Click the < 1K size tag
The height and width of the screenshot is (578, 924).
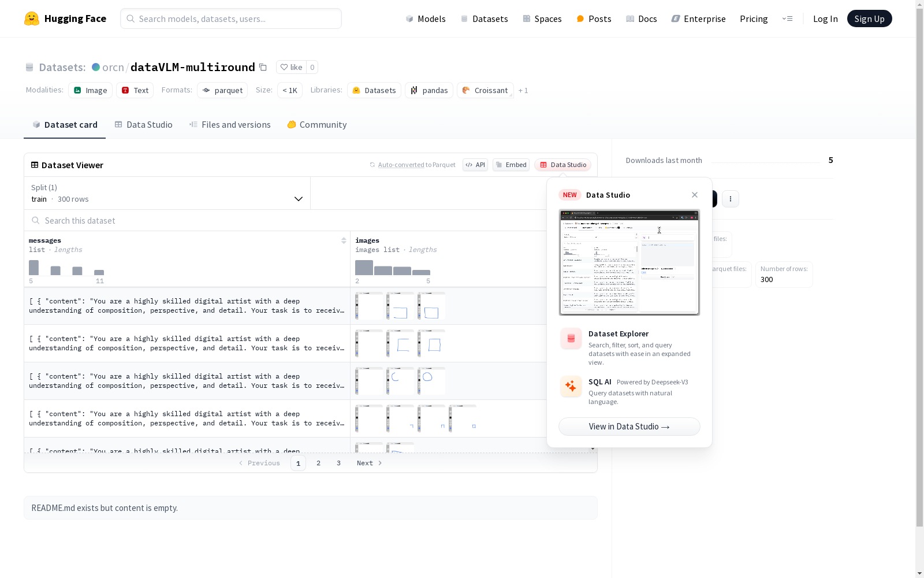pos(290,90)
